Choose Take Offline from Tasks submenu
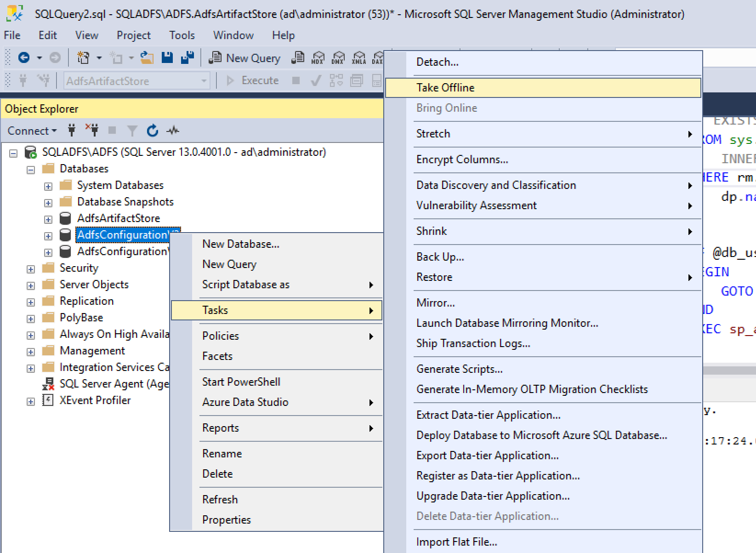 [543, 88]
